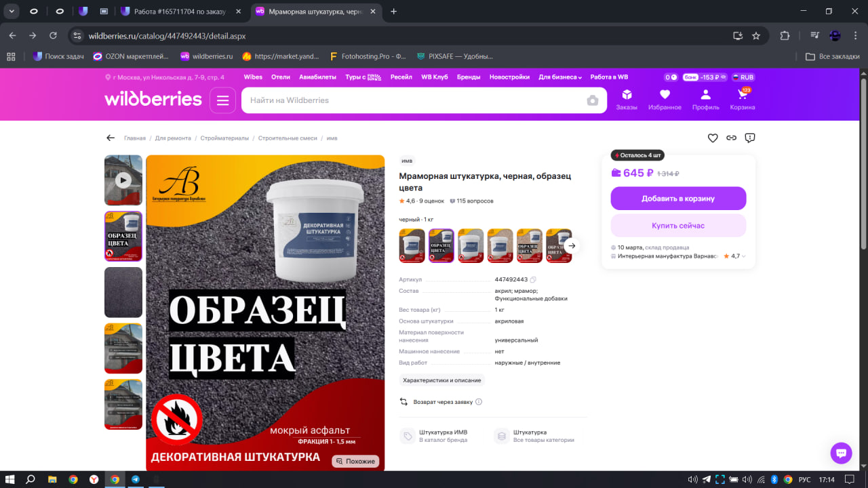This screenshot has height=488, width=868.
Task: Open a new browser tab
Action: (x=394, y=12)
